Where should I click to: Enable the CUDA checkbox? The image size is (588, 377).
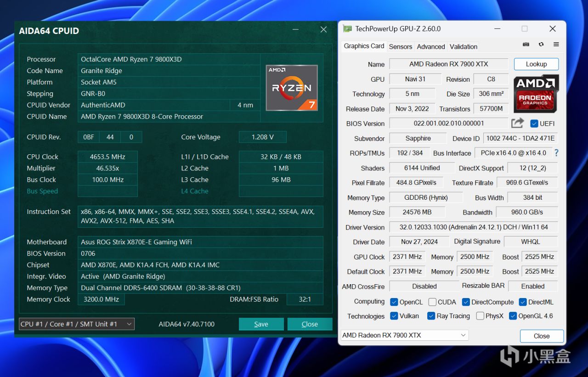pos(432,302)
